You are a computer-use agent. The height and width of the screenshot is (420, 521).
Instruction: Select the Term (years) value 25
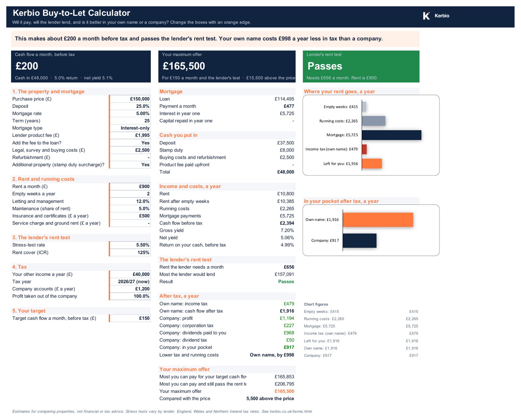(x=130, y=121)
